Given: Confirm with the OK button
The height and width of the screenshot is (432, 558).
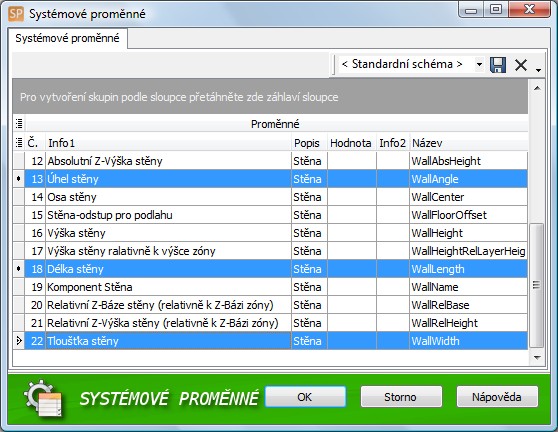Looking at the screenshot, I should (305, 397).
